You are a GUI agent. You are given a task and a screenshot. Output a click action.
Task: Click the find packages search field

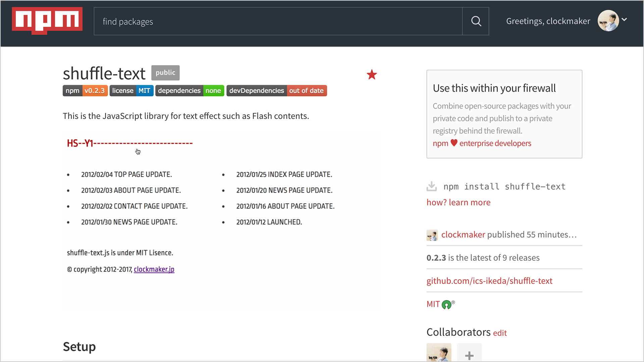pos(278,21)
